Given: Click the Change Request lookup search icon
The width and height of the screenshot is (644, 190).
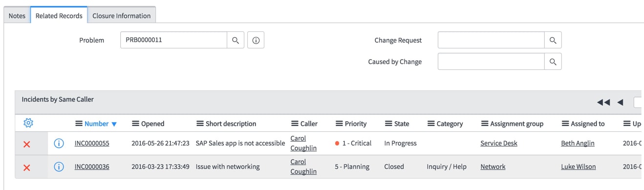Looking at the screenshot, I should click(x=553, y=41).
